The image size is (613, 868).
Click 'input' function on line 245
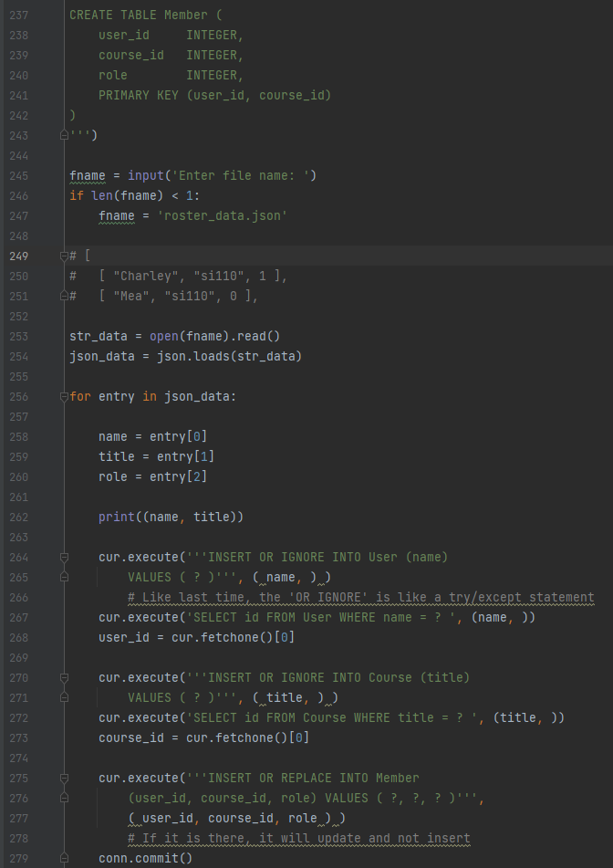pos(146,175)
